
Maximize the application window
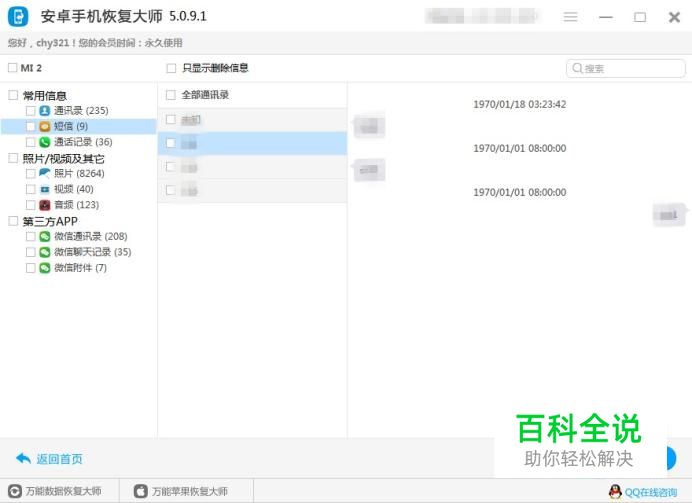point(640,17)
